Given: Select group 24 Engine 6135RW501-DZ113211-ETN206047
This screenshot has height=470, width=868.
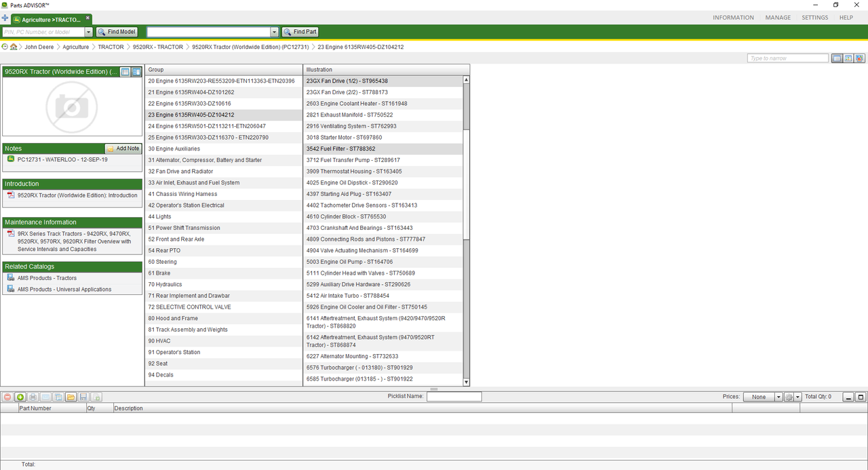Looking at the screenshot, I should click(224, 126).
